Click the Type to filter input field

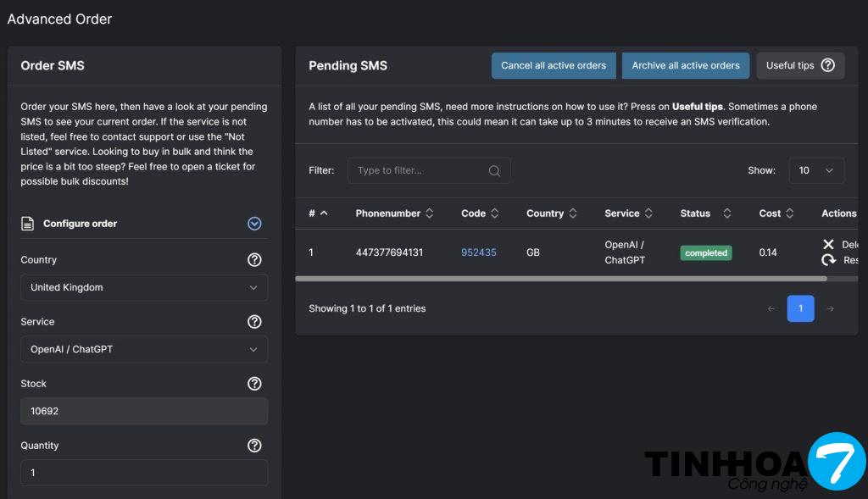(420, 170)
